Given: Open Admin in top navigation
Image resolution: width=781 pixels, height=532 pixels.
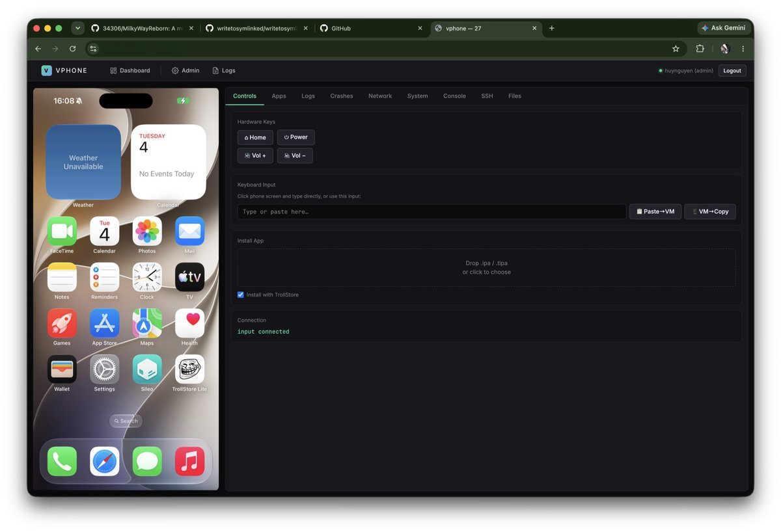Looking at the screenshot, I should coord(185,70).
